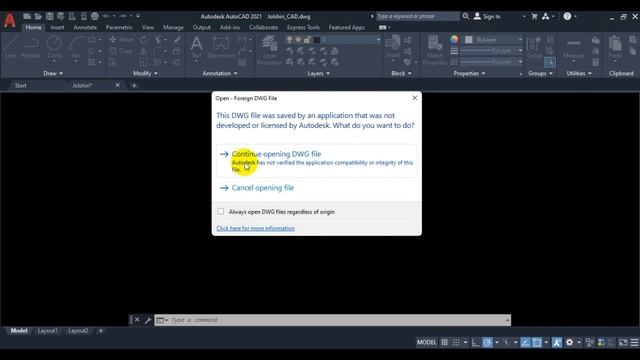
Task: Open the Autodesk App Store cart icon
Action: pos(534,16)
